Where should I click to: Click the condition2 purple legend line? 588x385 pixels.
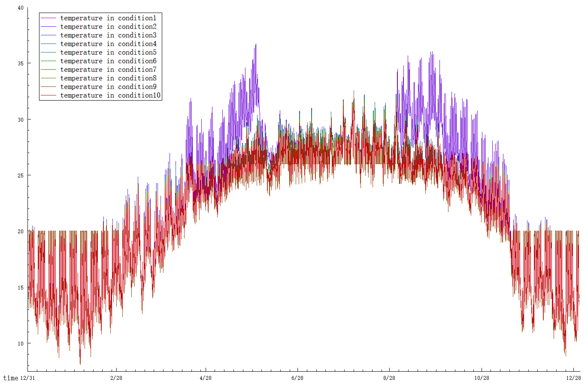coord(48,27)
